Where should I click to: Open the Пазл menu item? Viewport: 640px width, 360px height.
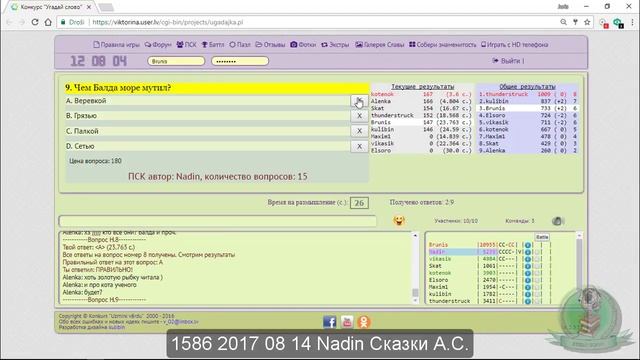click(240, 44)
